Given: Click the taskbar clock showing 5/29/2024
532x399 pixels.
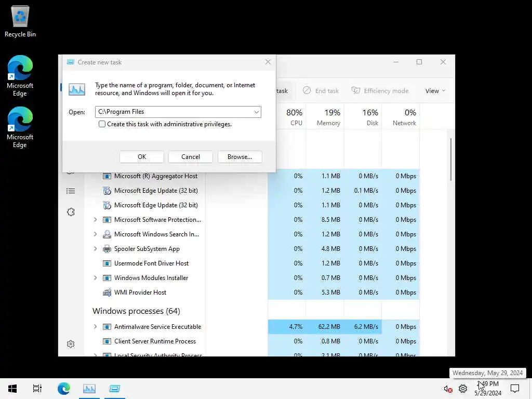Looking at the screenshot, I should (488, 389).
